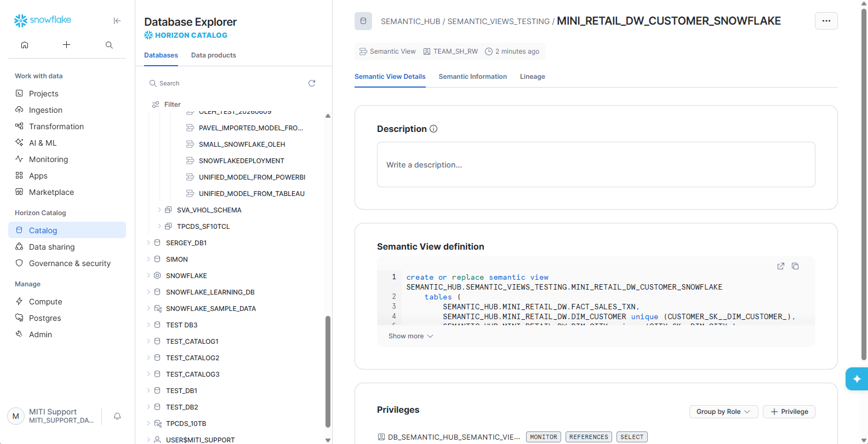
Task: Open Projects in sidebar
Action: point(67,94)
